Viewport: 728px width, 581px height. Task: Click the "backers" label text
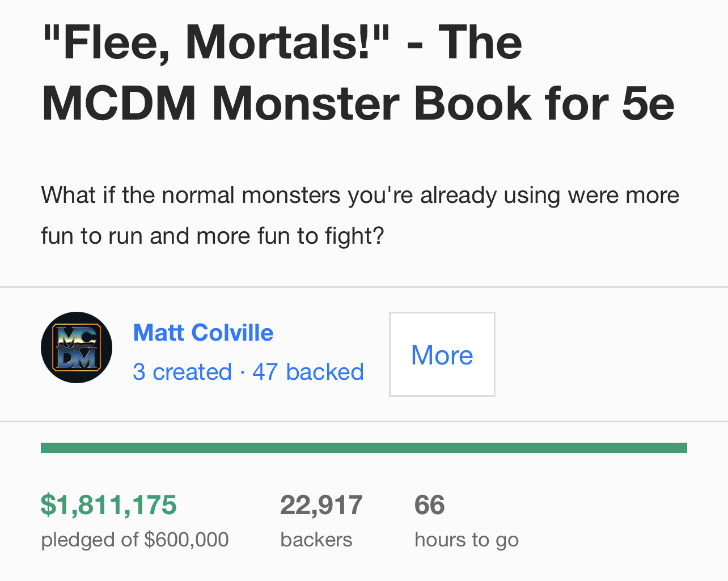coord(316,540)
